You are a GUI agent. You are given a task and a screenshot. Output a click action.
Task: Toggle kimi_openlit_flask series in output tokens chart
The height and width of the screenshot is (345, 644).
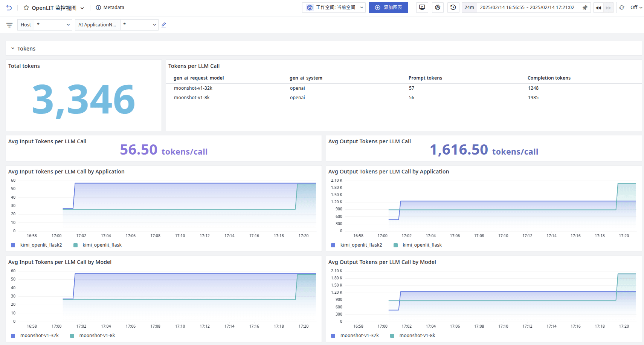pyautogui.click(x=422, y=245)
